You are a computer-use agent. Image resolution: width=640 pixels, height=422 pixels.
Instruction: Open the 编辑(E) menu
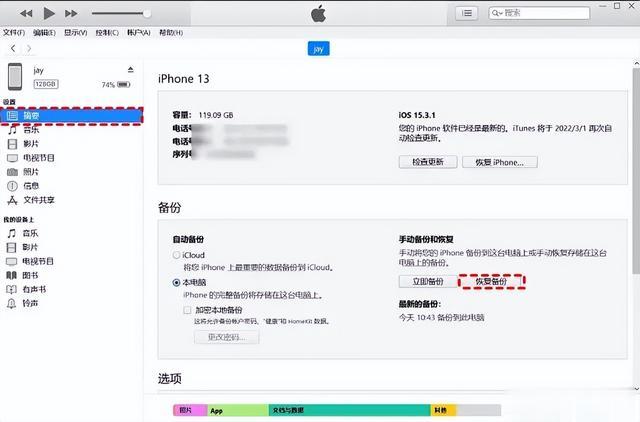[x=44, y=33]
